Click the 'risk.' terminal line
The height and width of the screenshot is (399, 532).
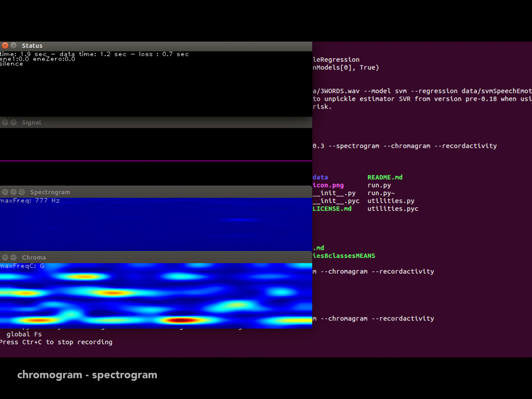point(322,107)
